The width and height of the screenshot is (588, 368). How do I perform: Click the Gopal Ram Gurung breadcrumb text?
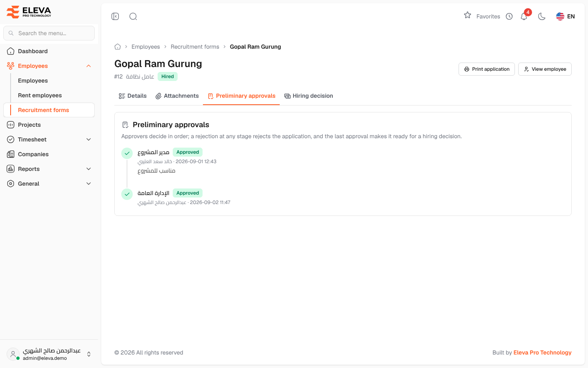[x=255, y=47]
